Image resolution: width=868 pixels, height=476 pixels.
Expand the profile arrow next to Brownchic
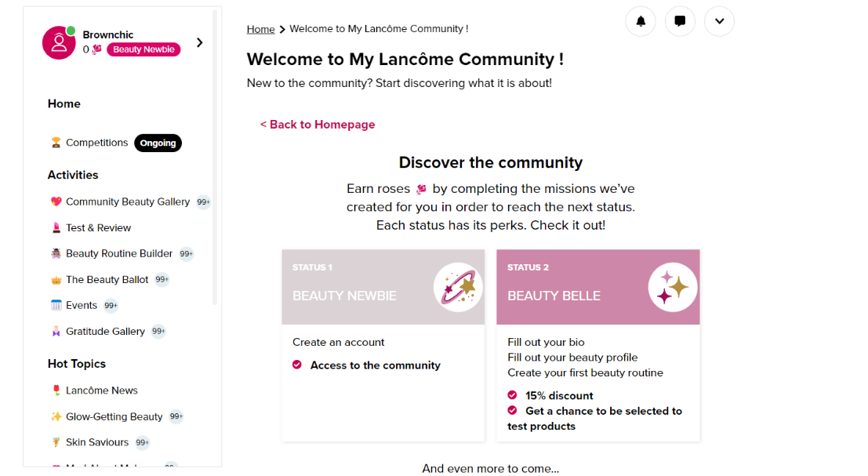point(199,42)
